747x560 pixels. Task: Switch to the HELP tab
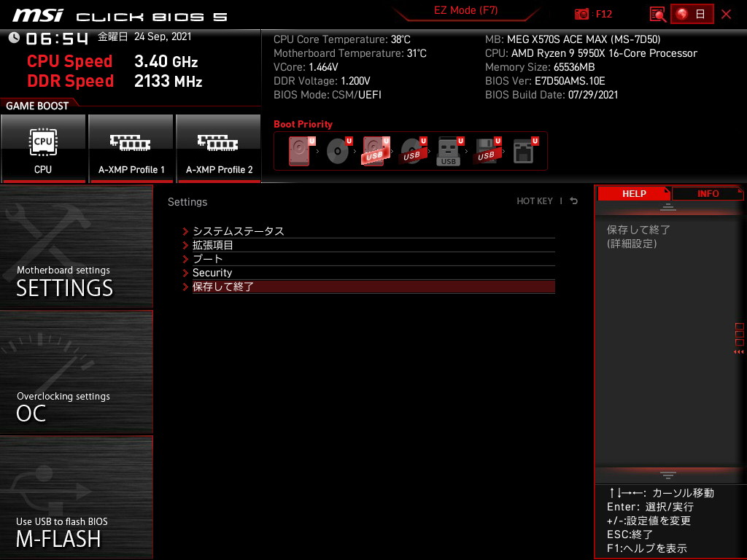(634, 194)
